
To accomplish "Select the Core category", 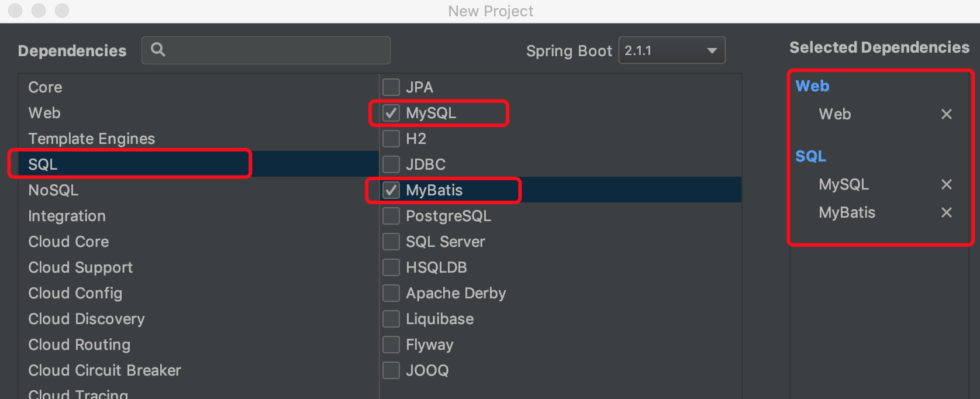I will coord(199,87).
